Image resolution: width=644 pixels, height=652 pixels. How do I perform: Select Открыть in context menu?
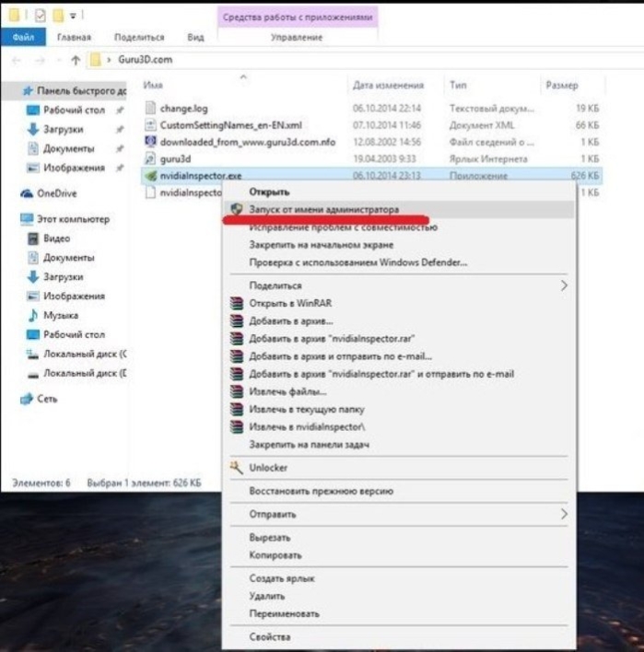pyautogui.click(x=400, y=192)
